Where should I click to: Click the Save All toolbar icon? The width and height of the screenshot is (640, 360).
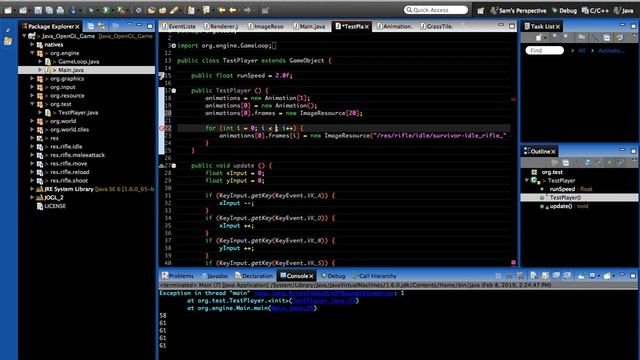[x=49, y=10]
